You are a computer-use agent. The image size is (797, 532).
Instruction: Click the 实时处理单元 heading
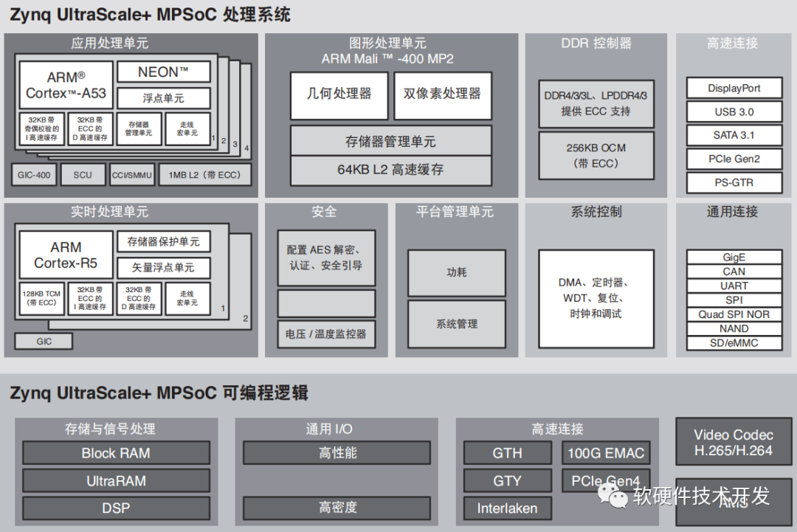pyautogui.click(x=110, y=212)
